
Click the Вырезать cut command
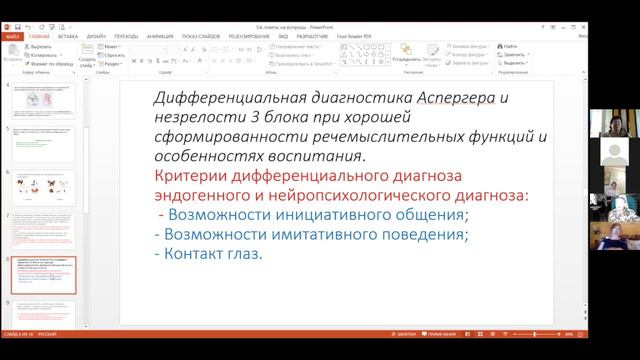38,47
